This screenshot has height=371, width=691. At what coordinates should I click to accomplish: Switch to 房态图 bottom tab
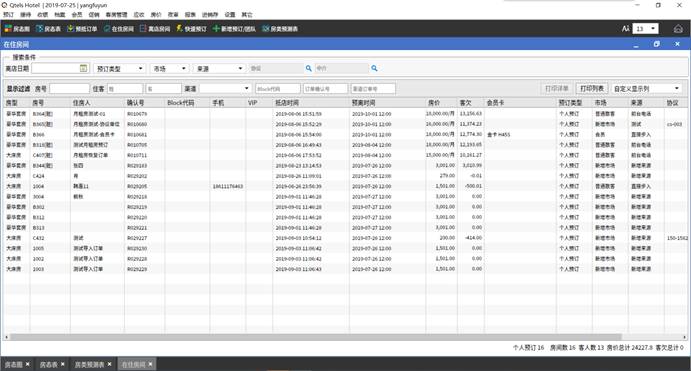(13, 364)
